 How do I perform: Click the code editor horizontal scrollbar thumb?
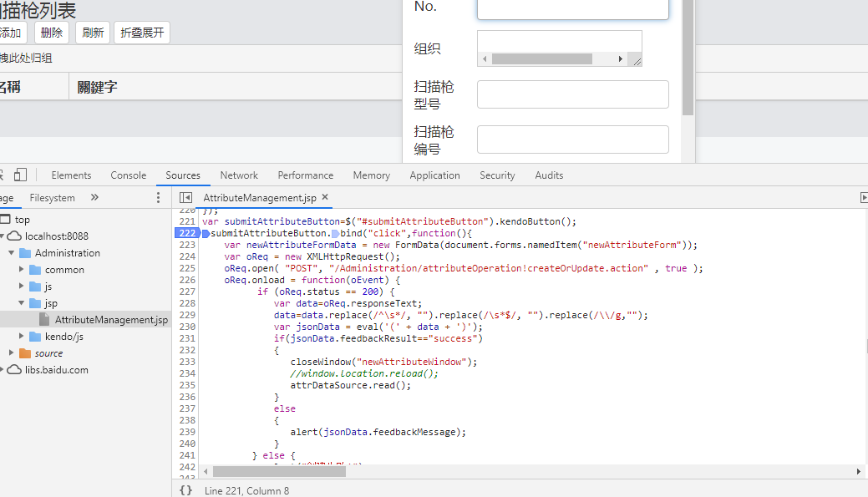pos(280,472)
